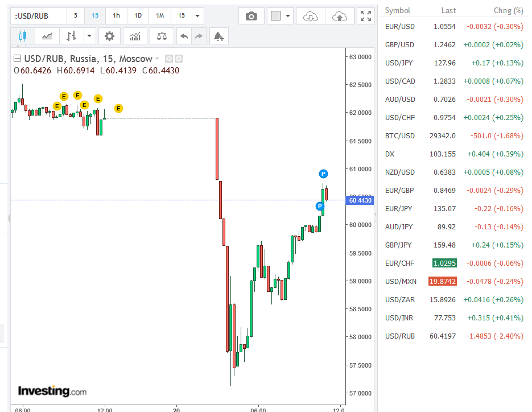Select EUR/JPY watchlist row

(x=454, y=209)
